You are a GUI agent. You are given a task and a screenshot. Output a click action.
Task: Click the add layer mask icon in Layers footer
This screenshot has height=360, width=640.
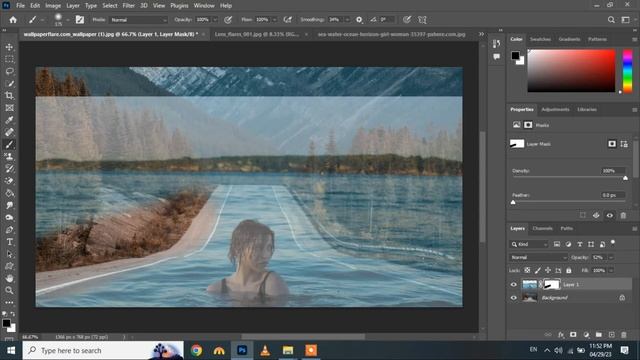click(x=573, y=335)
